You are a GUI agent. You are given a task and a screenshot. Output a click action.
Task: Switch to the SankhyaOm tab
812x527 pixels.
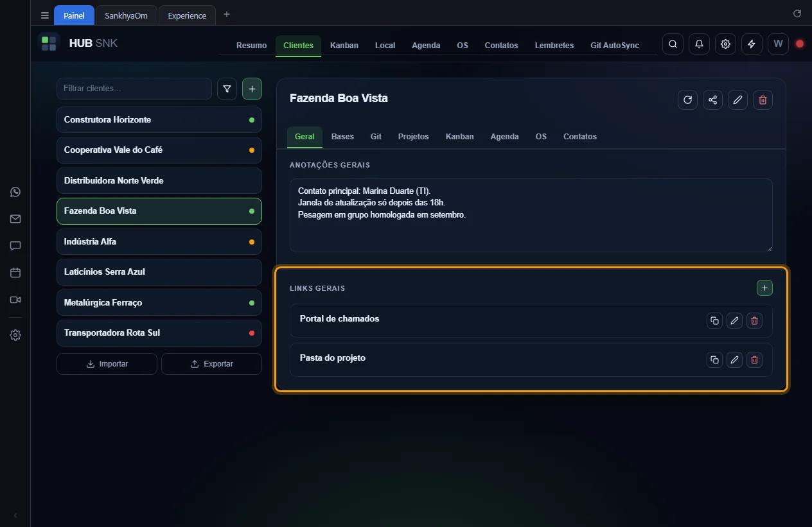click(127, 15)
